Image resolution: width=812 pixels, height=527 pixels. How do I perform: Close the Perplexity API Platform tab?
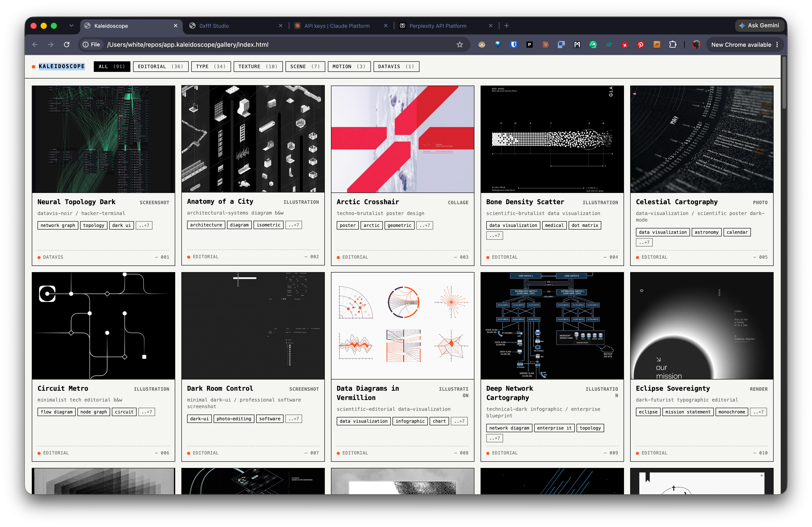click(491, 26)
